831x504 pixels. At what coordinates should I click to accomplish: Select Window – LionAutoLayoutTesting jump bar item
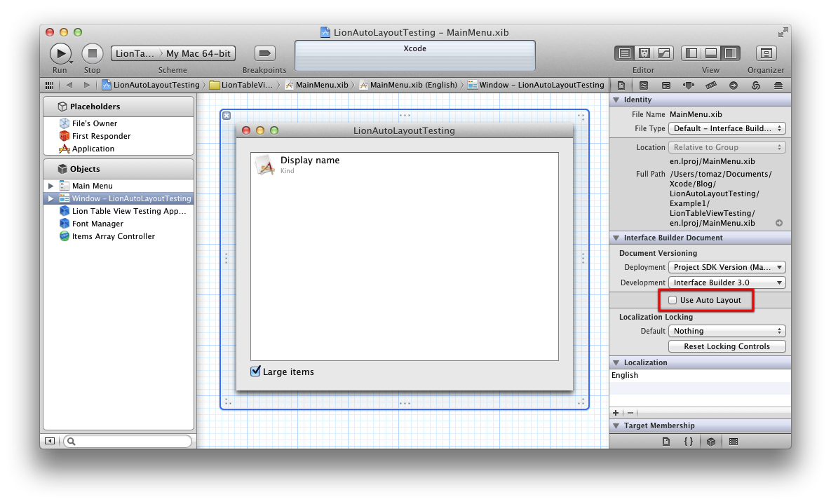coord(536,85)
